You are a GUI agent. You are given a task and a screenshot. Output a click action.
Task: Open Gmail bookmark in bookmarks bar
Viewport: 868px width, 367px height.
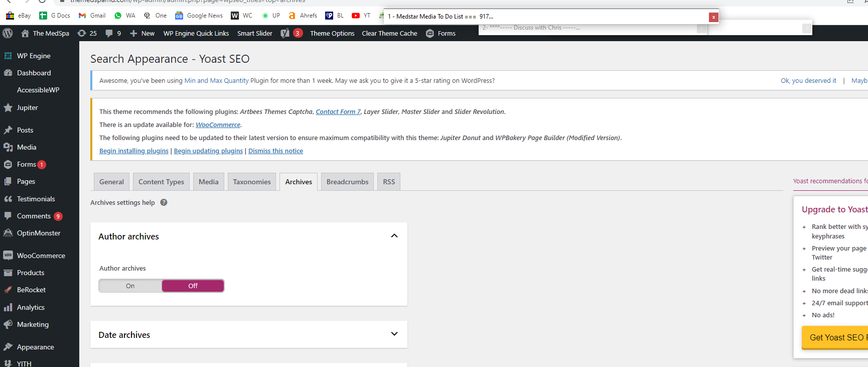click(92, 16)
